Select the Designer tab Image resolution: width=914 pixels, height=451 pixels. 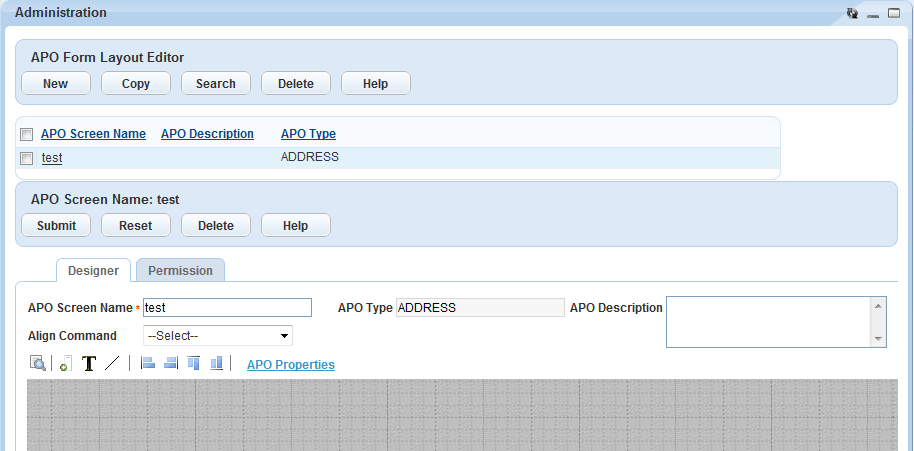93,271
